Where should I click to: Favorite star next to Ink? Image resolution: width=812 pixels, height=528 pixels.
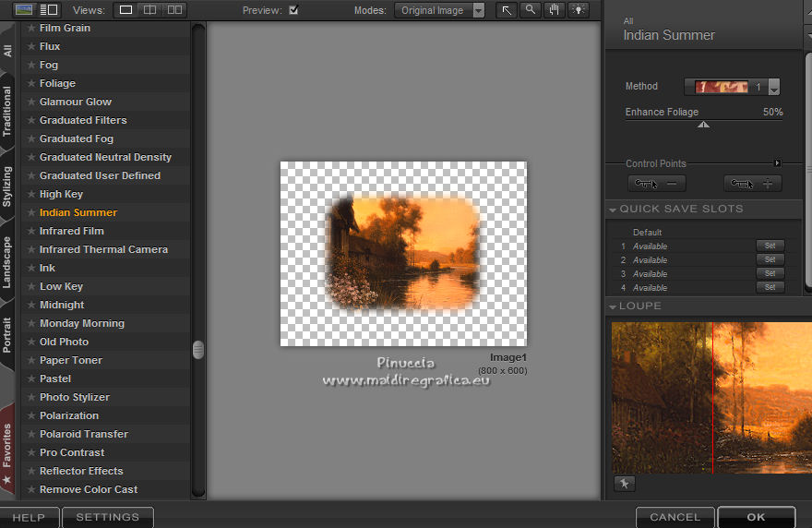click(31, 268)
